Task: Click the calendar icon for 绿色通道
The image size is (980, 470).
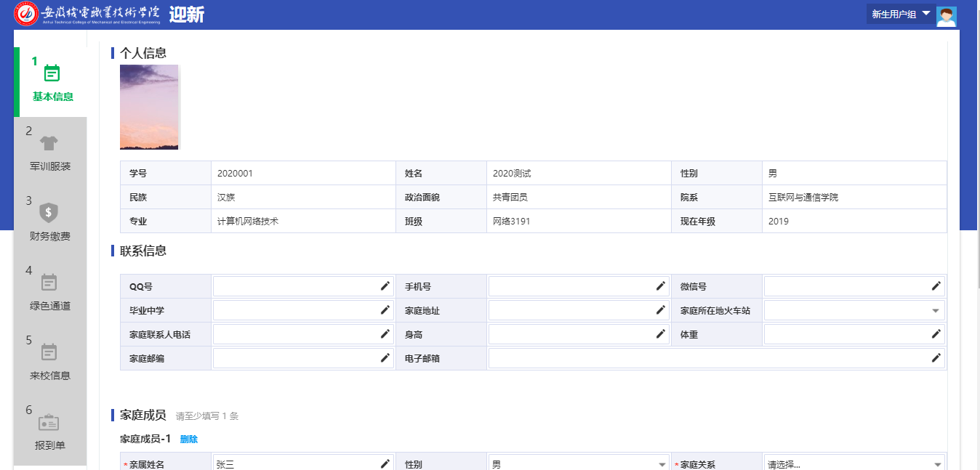Action: [x=49, y=282]
